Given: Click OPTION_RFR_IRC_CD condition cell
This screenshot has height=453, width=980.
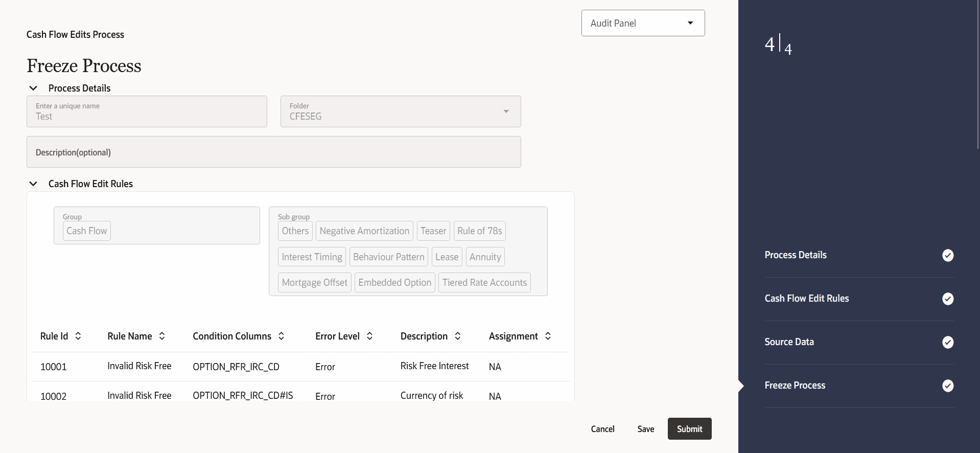Looking at the screenshot, I should click(x=236, y=367).
